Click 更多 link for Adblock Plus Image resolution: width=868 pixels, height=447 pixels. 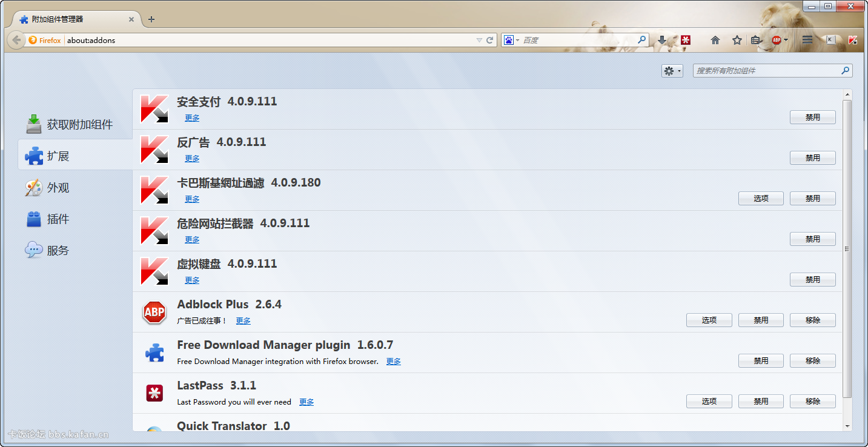pos(243,321)
